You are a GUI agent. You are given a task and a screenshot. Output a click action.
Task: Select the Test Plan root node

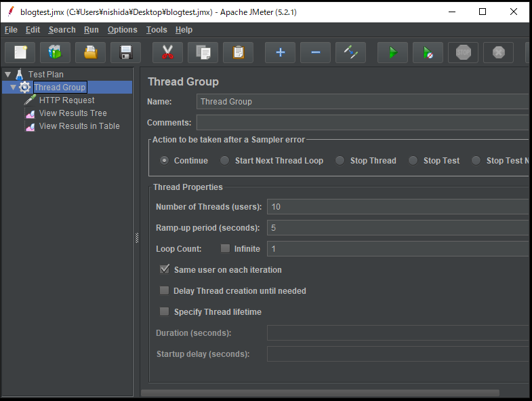tap(46, 75)
